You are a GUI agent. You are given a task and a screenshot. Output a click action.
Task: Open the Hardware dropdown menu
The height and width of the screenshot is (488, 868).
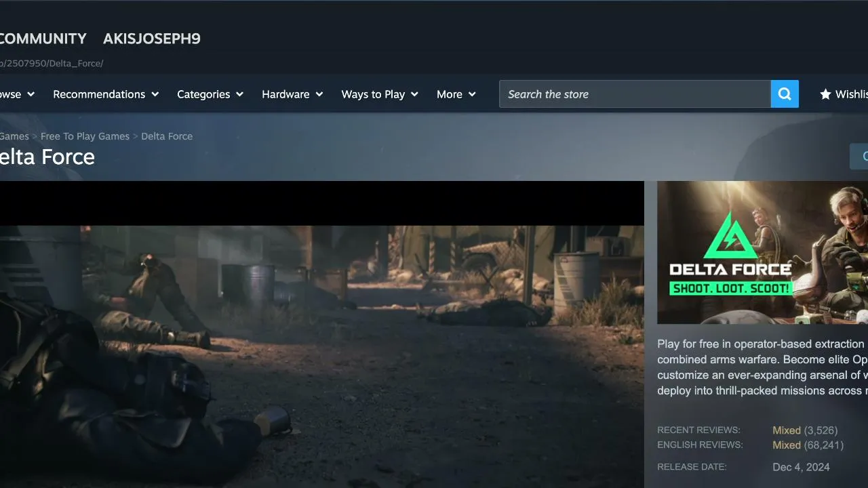pos(292,94)
